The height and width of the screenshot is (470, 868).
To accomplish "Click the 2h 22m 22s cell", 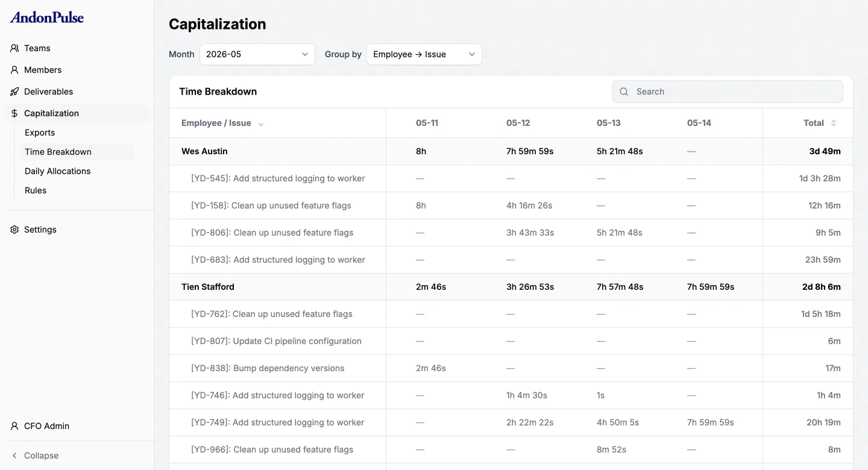I will pyautogui.click(x=530, y=422).
